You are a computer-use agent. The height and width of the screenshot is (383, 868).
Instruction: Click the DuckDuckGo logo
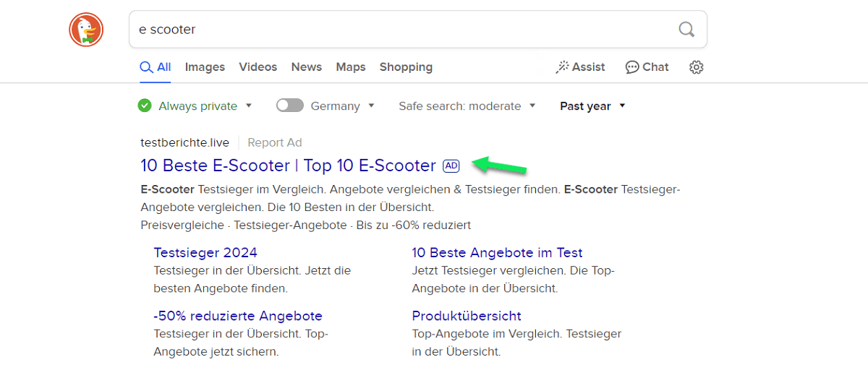(x=86, y=30)
